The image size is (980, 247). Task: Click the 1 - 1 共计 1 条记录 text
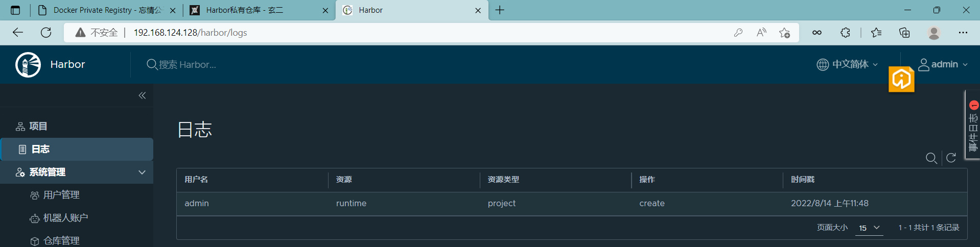[x=929, y=228]
